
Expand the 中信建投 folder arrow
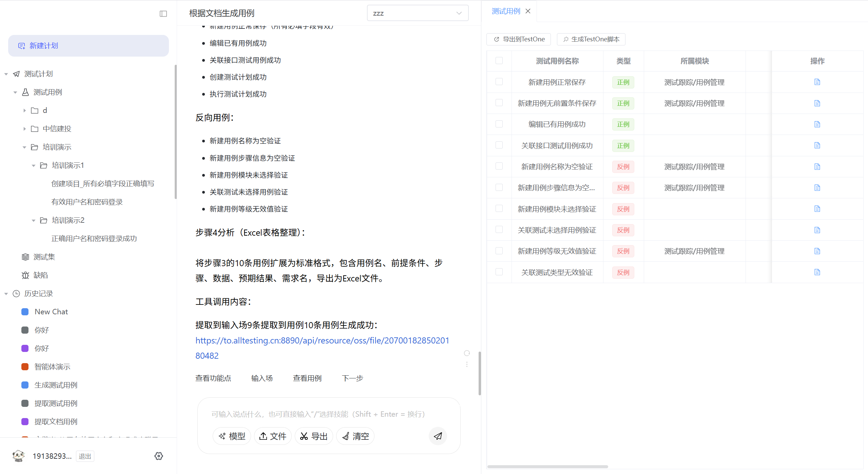pyautogui.click(x=24, y=129)
